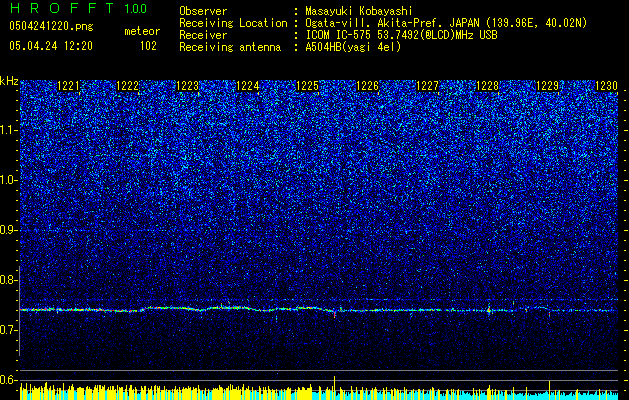Screen dimensions: 629x400
Task: Click the 1.0 kHz axis label
Action: point(9,180)
